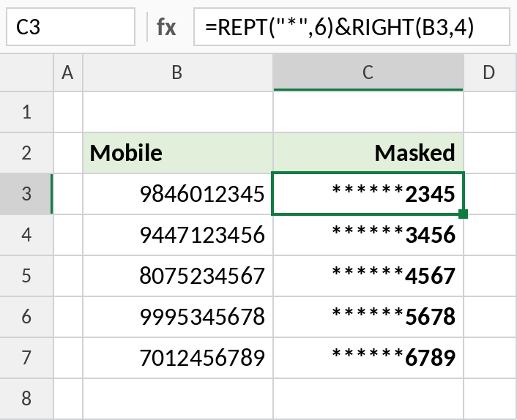Select cell containing 9995345678

(178, 316)
